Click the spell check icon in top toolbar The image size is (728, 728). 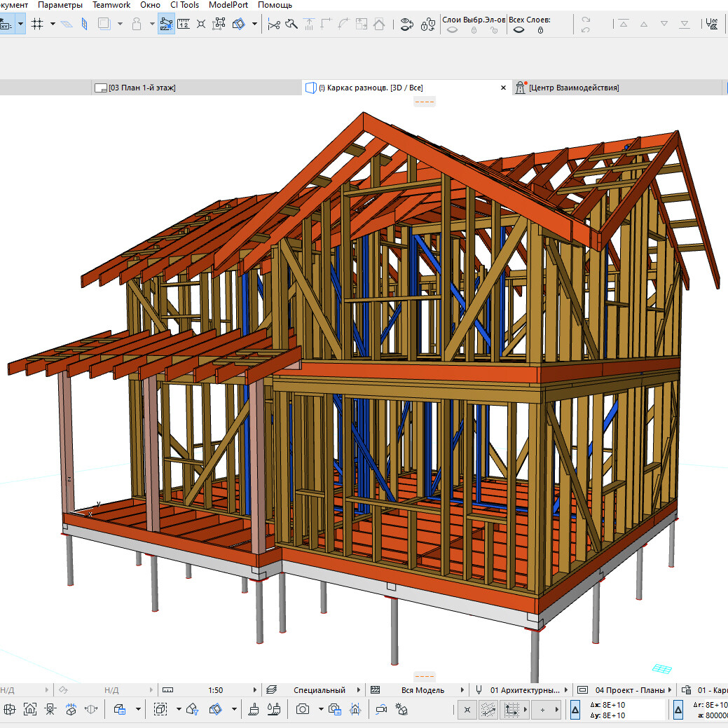pyautogui.click(x=712, y=25)
